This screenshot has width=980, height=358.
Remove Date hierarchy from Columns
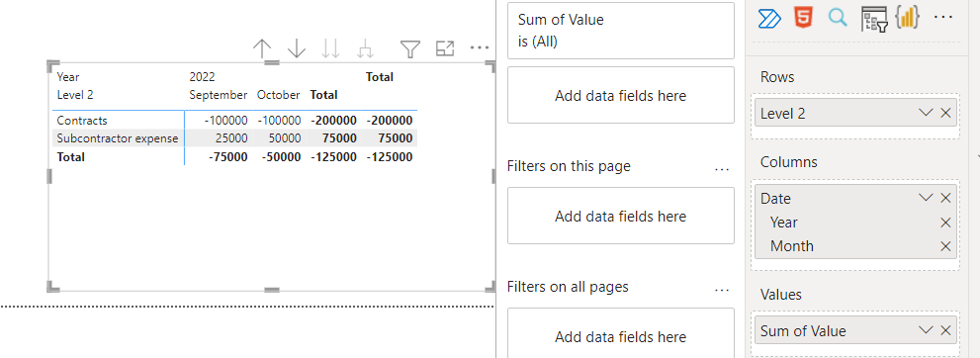click(x=945, y=198)
